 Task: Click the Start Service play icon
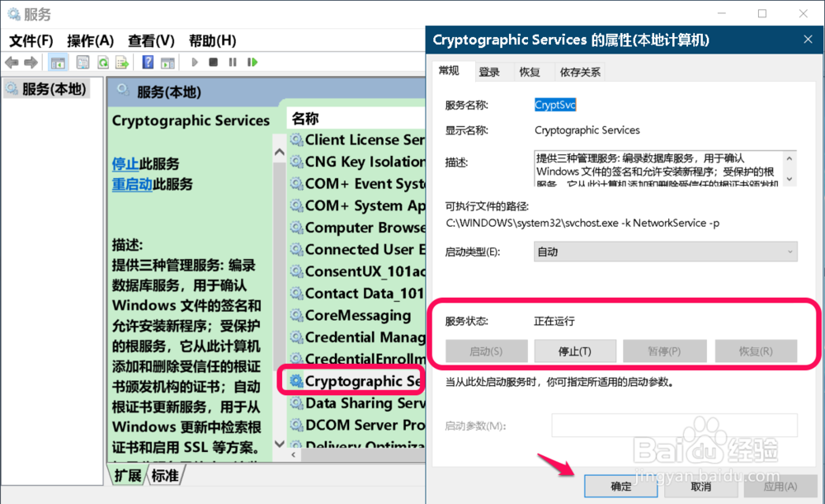[x=195, y=63]
